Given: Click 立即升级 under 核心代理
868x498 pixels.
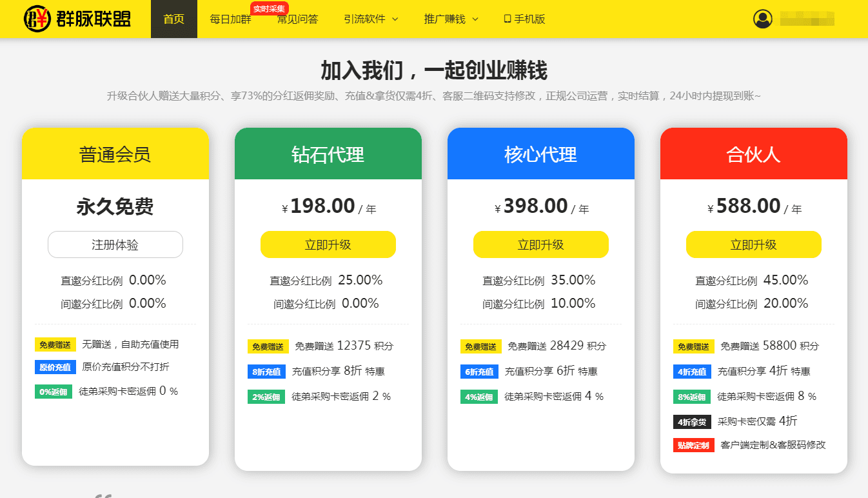Looking at the screenshot, I should pyautogui.click(x=541, y=244).
